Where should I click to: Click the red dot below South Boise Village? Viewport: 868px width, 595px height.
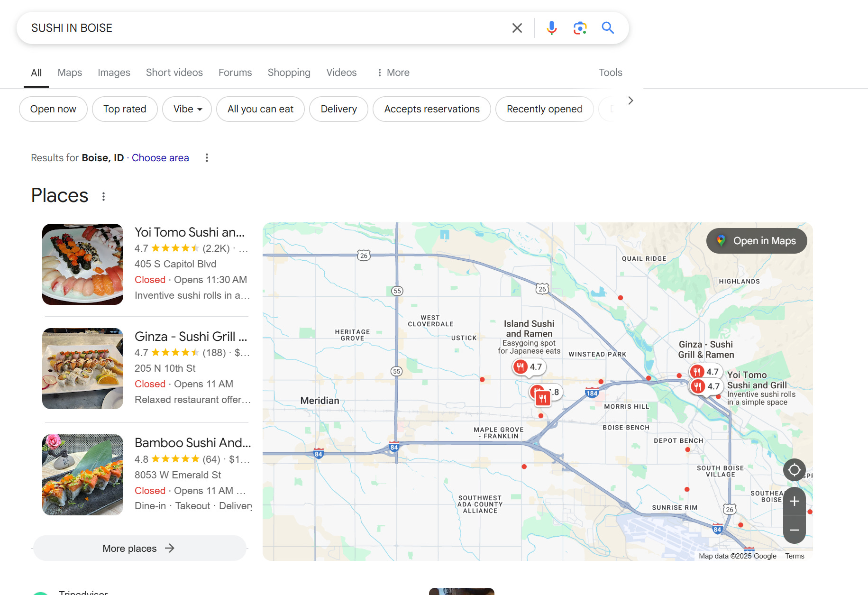pyautogui.click(x=687, y=489)
